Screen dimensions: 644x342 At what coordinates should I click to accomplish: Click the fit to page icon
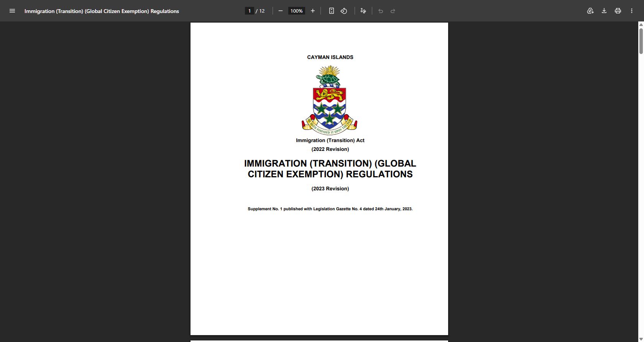click(x=332, y=11)
